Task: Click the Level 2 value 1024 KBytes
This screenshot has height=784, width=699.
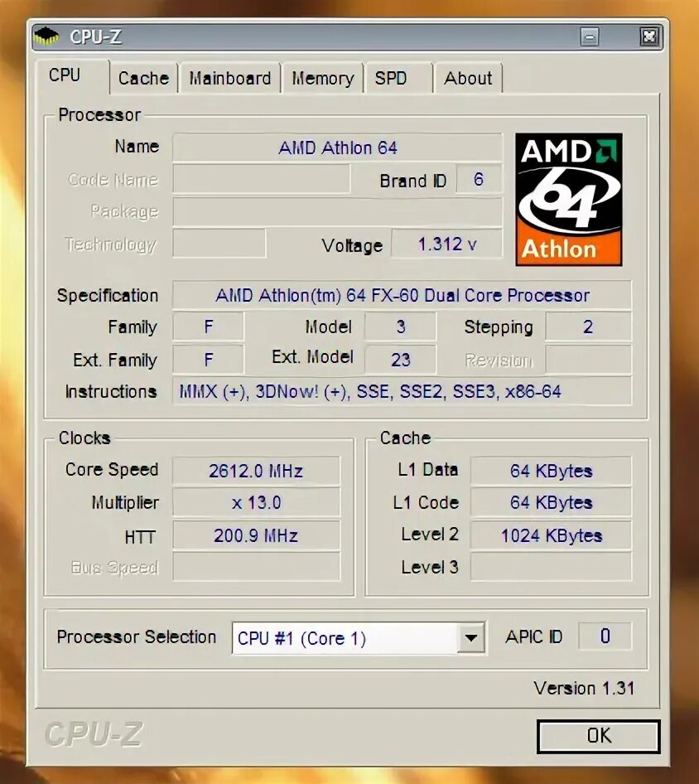Action: 551,535
